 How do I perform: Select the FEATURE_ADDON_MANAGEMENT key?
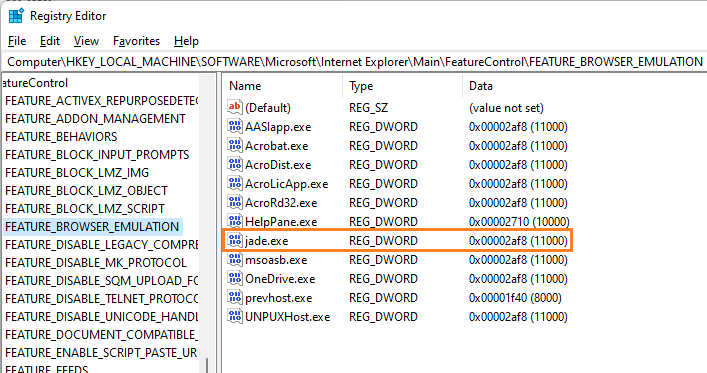(95, 119)
